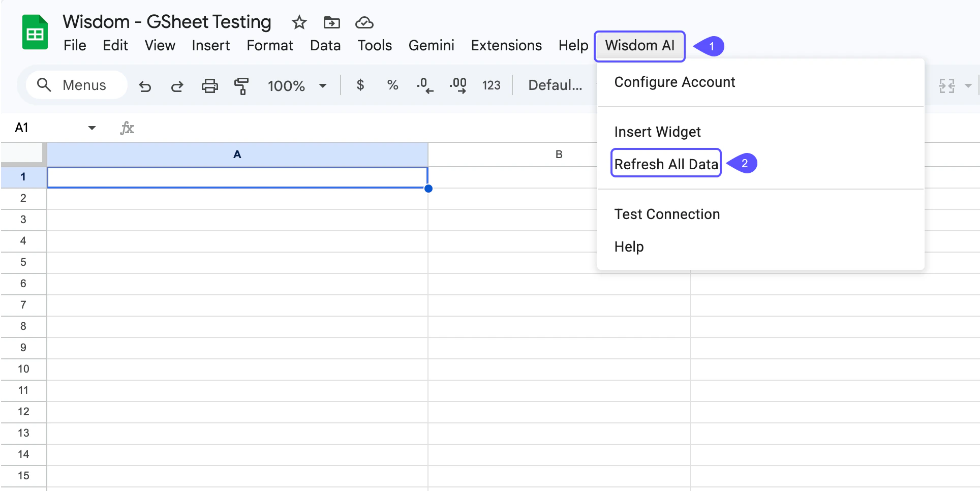
Task: Select row 2 header
Action: [23, 198]
